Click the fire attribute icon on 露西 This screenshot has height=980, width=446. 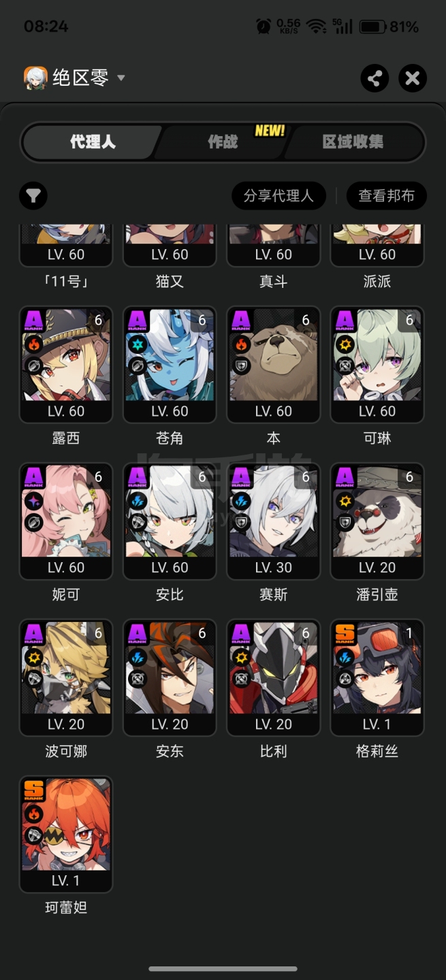[34, 345]
